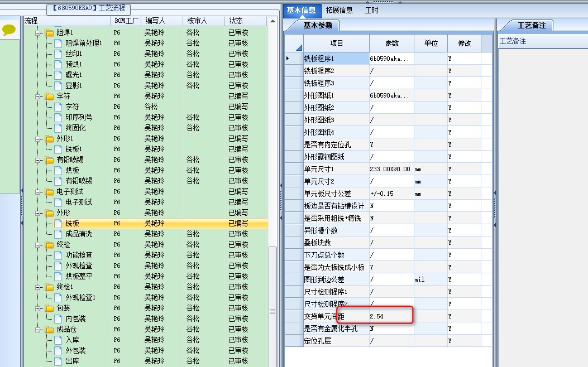Click the process tree scrollbar up arrow
Viewport: 588px width, 367px height.
coord(273,21)
